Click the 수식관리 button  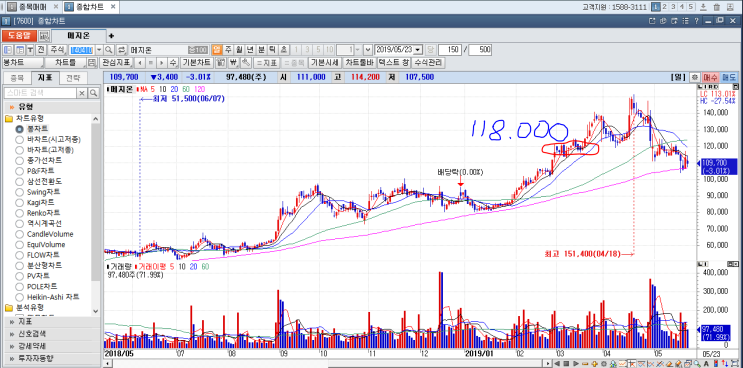click(x=428, y=63)
